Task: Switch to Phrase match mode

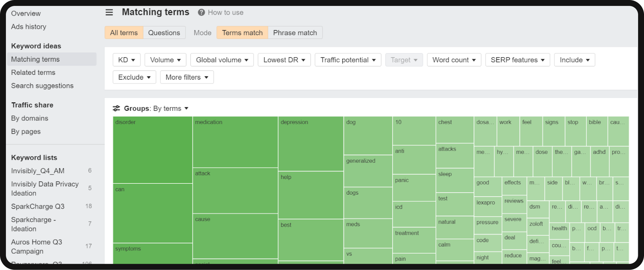Action: (x=295, y=33)
